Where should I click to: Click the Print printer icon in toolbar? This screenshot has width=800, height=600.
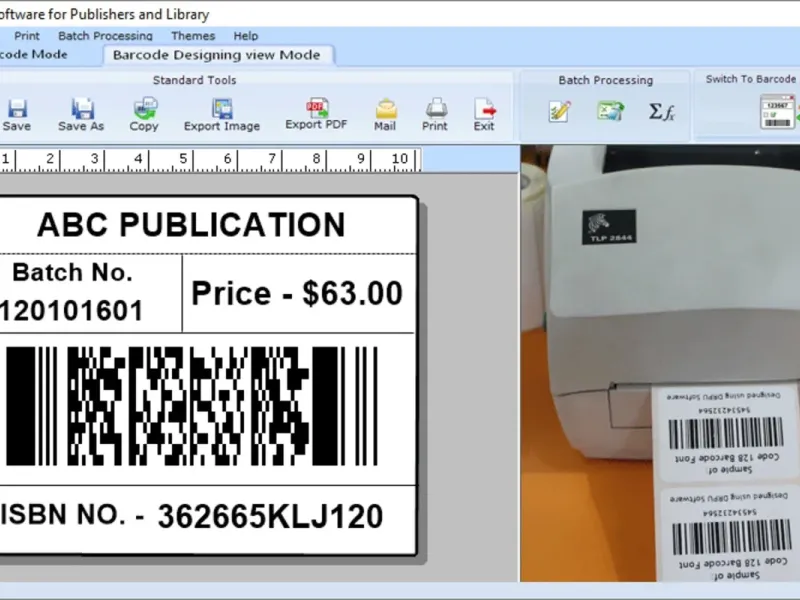tap(436, 108)
